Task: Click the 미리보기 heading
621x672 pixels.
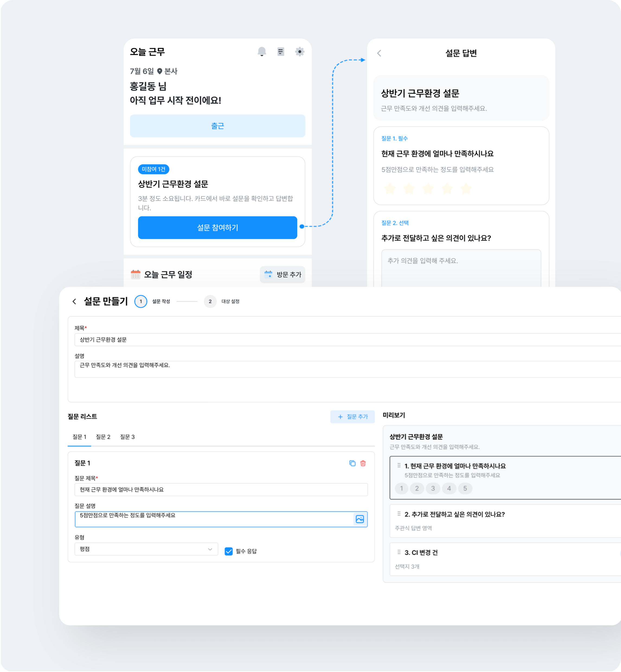Action: 394,415
